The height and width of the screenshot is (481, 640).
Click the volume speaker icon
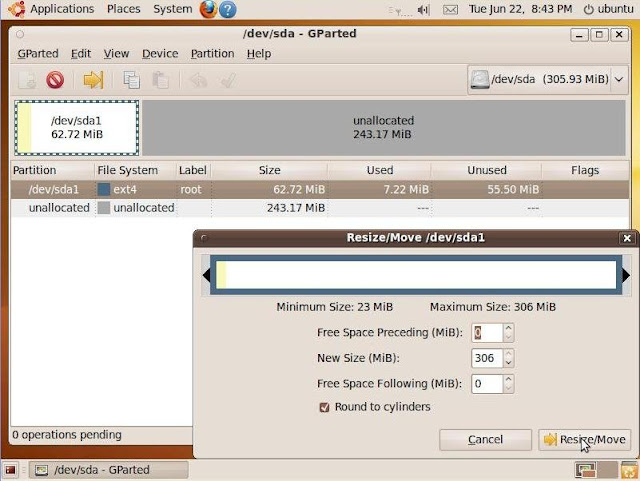point(424,9)
